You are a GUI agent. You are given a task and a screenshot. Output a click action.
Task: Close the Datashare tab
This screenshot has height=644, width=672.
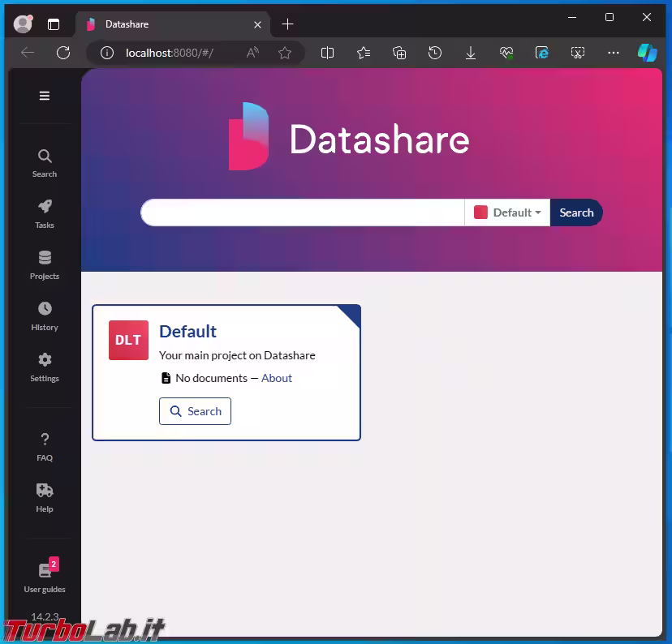[x=257, y=25]
